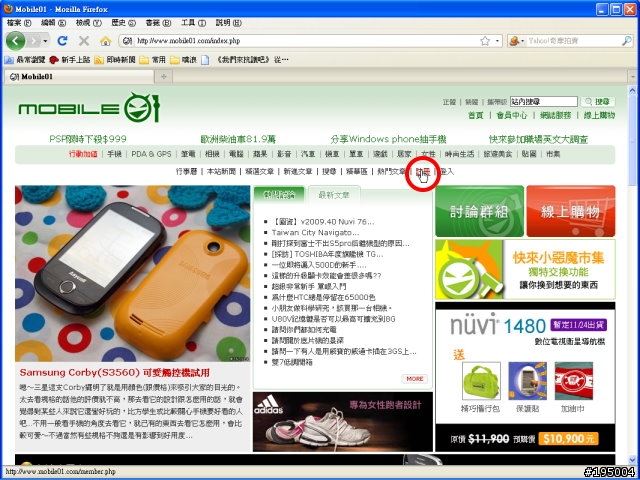Screen dimensions: 640x480
Task: Click into the 站內搜尋 site search field
Action: pyautogui.click(x=544, y=102)
